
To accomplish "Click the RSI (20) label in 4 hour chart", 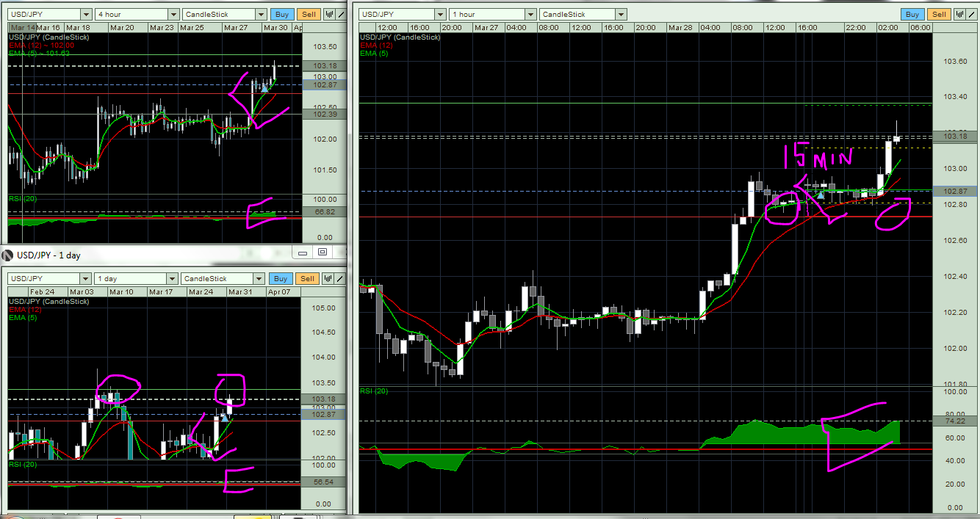I will pos(22,198).
